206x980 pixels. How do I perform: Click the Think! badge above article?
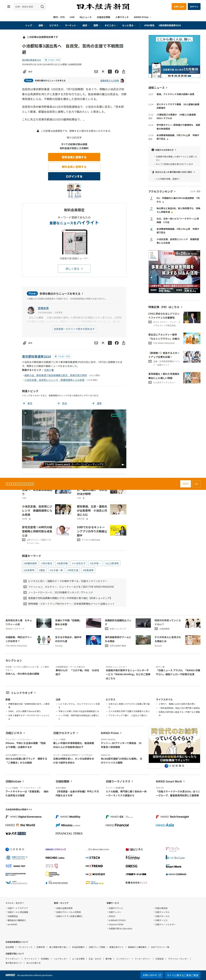click(28, 81)
